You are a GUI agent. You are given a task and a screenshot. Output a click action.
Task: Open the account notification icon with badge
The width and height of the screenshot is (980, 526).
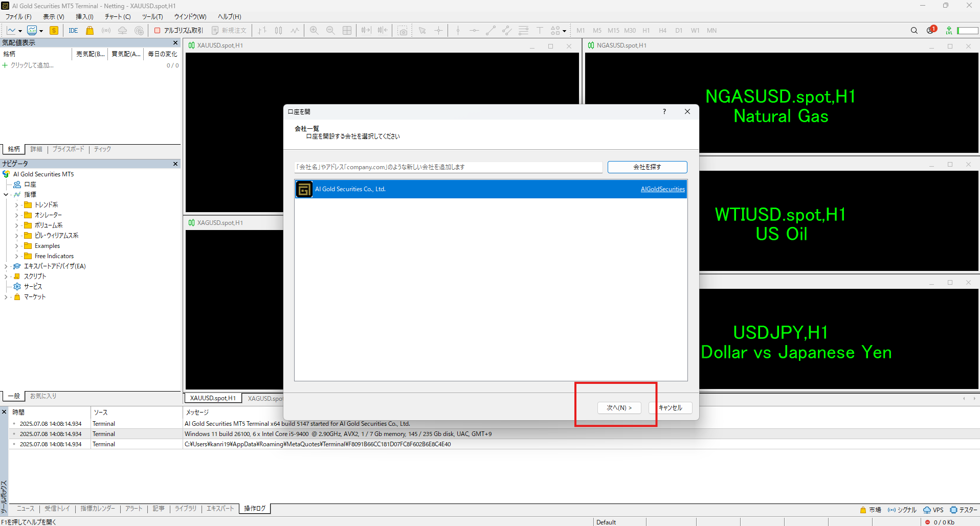tap(931, 30)
